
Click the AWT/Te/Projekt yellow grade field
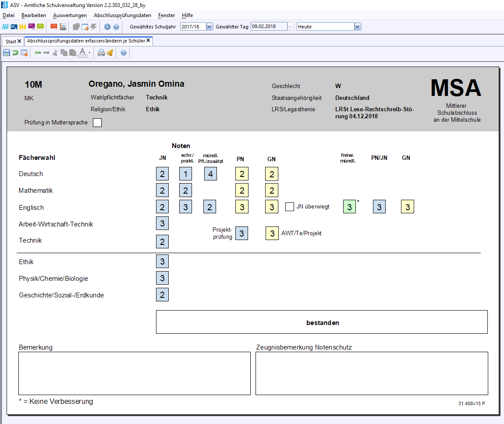tap(272, 233)
